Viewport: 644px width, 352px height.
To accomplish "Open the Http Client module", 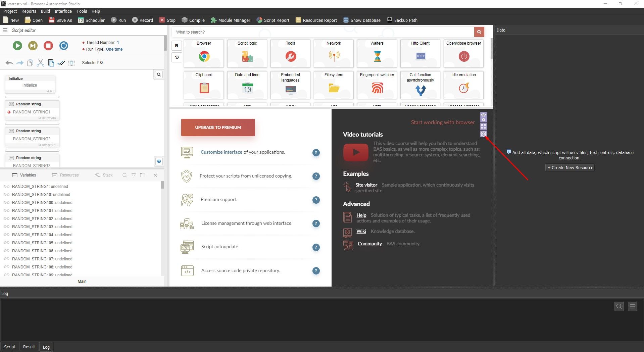I will pos(420,53).
